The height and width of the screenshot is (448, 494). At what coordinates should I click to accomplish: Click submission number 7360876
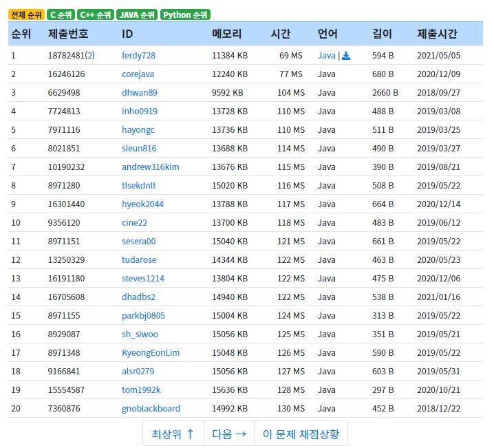[x=64, y=409]
